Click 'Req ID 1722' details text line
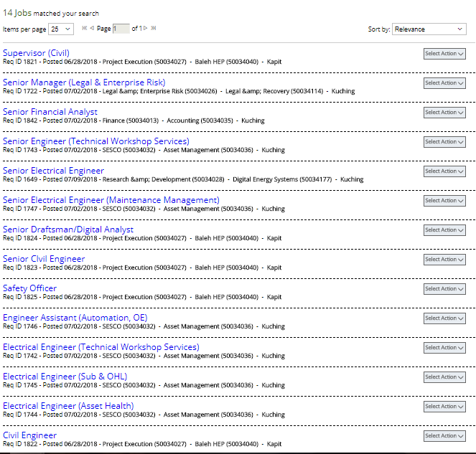Image resolution: width=476 pixels, height=454 pixels. [x=179, y=91]
